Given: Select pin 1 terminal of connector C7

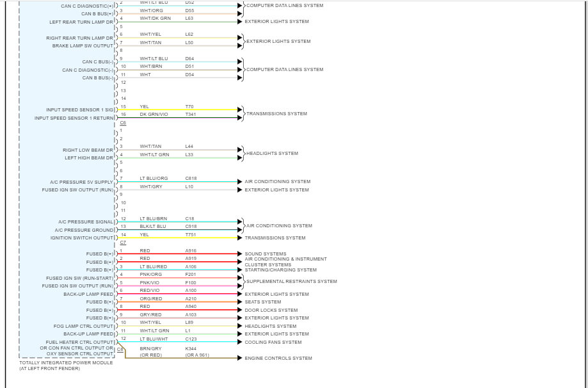Looking at the screenshot, I should click(x=119, y=250).
